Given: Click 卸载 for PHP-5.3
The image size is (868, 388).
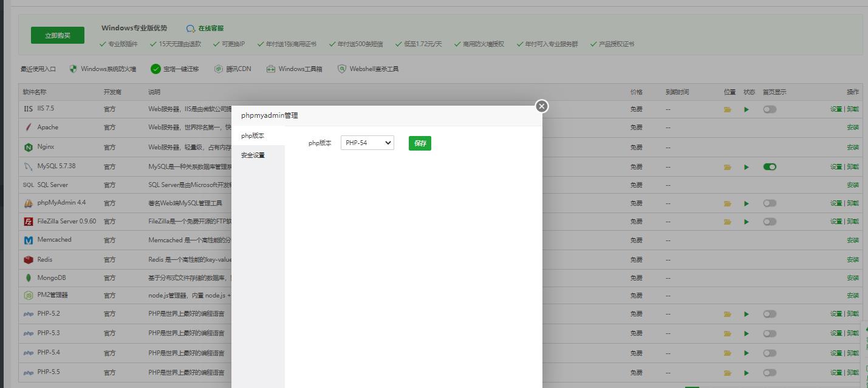Looking at the screenshot, I should tap(853, 334).
